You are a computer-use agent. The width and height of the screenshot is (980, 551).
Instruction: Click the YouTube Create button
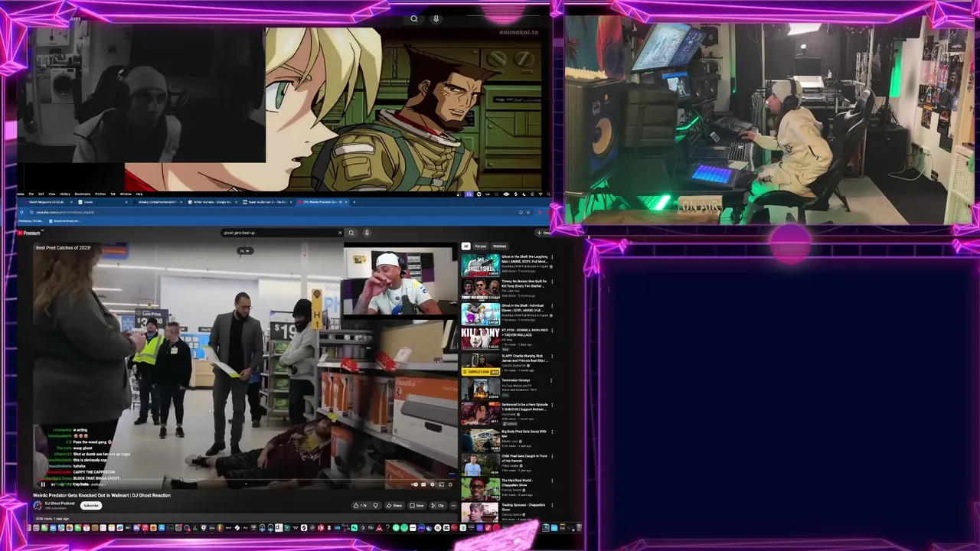pos(543,233)
